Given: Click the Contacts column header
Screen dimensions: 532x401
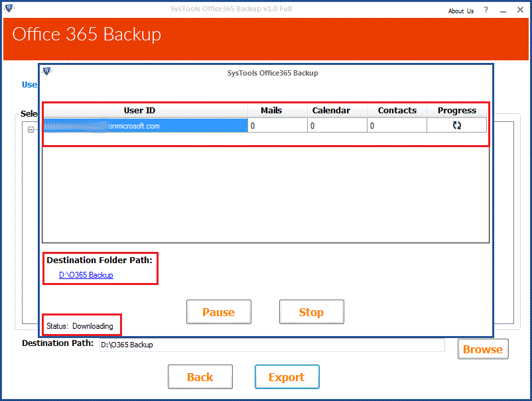Looking at the screenshot, I should 397,111.
